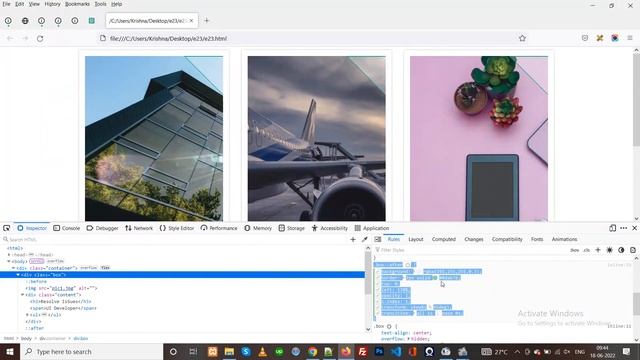
Task: Close the developer tools panel
Action: pyautogui.click(x=634, y=228)
